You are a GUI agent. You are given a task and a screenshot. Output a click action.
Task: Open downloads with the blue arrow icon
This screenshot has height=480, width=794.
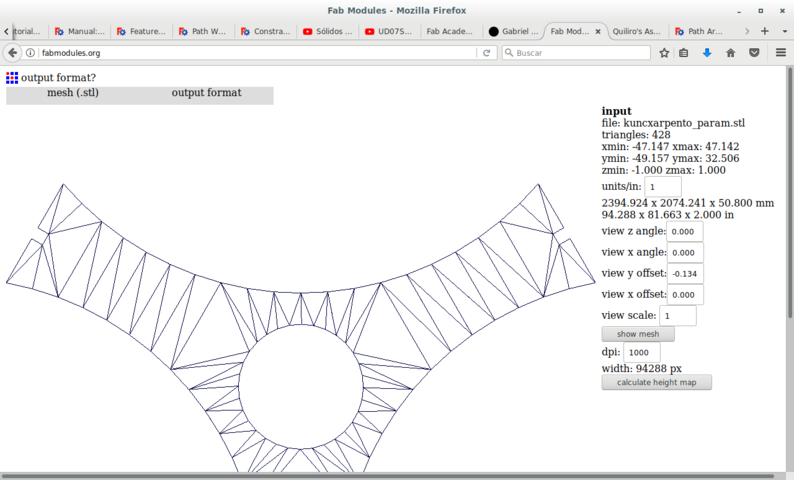click(707, 53)
